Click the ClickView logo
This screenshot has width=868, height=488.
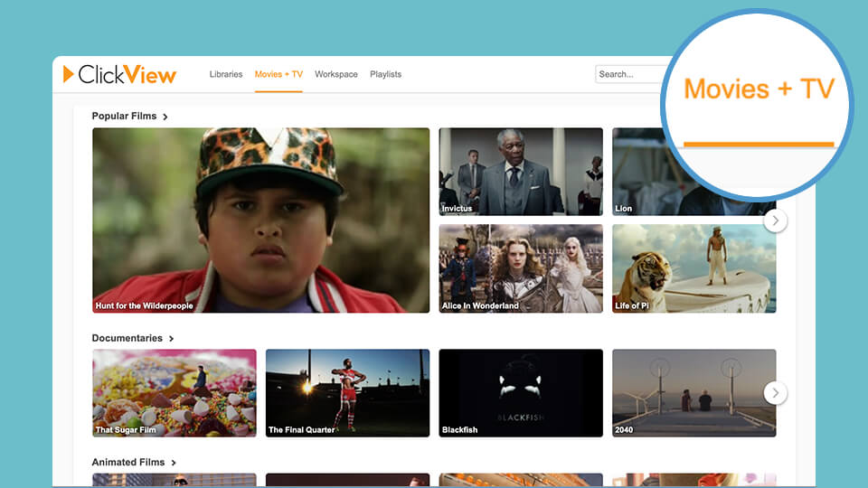point(119,74)
